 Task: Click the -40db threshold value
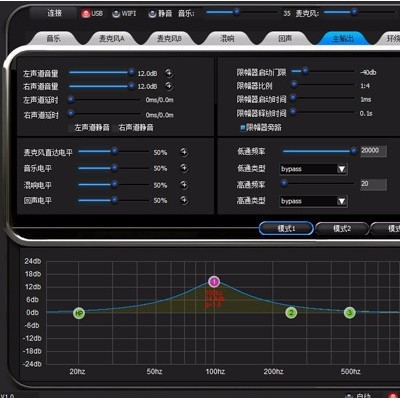pyautogui.click(x=368, y=72)
